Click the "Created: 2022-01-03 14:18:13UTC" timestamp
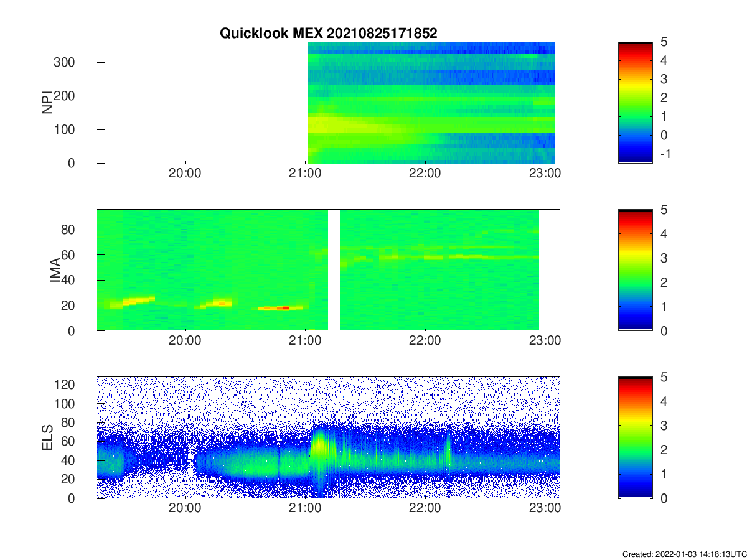Screen dimensions: 747x560 point(684,554)
